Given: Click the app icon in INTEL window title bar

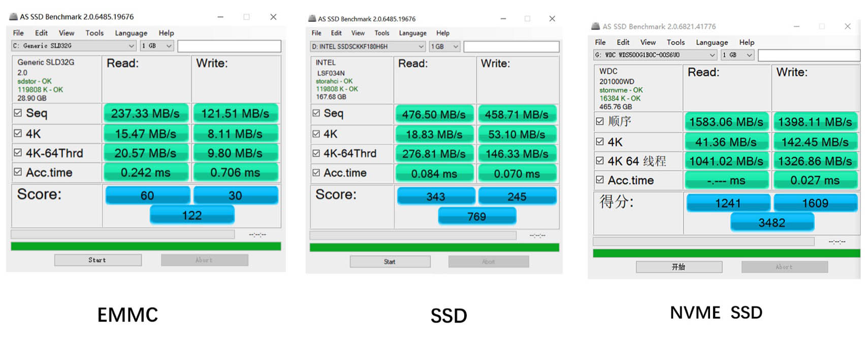Looking at the screenshot, I should [312, 19].
